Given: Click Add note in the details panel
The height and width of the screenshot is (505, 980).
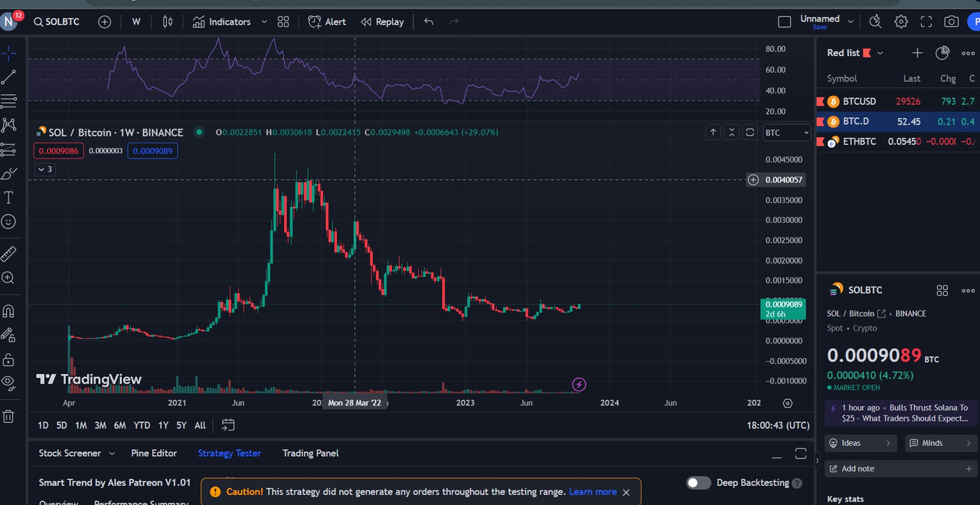Looking at the screenshot, I should (901, 468).
